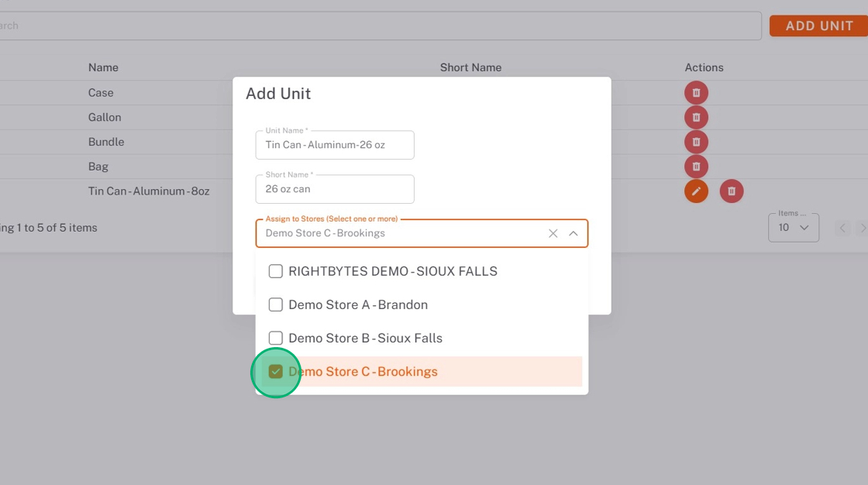Clear selected stores with X icon
Screen dimensions: 868x485
pos(553,233)
